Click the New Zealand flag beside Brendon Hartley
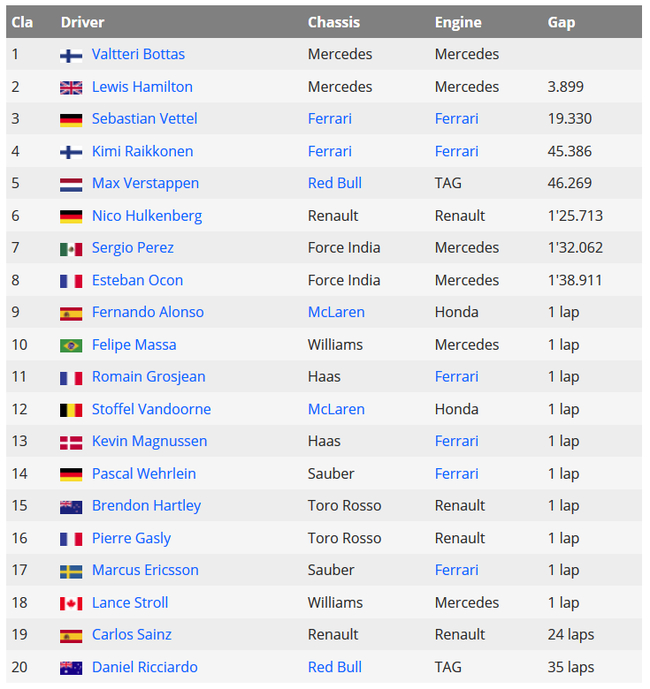 click(x=71, y=506)
